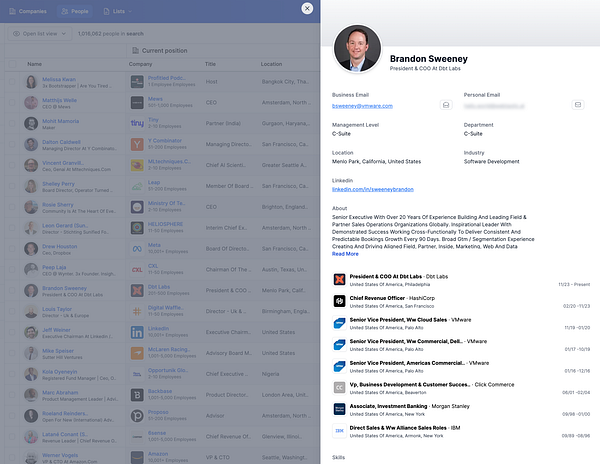
Task: Click the Morgan Stanley logo icon
Action: tap(339, 409)
